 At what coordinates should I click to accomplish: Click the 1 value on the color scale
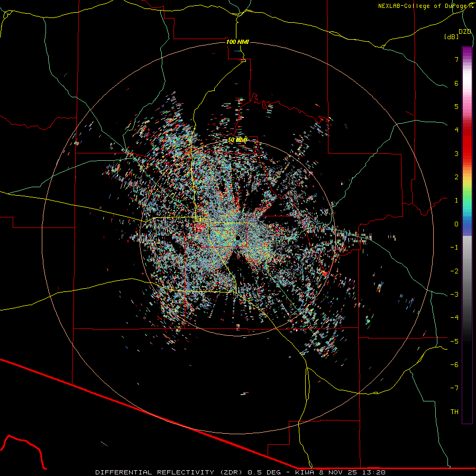tap(456, 200)
